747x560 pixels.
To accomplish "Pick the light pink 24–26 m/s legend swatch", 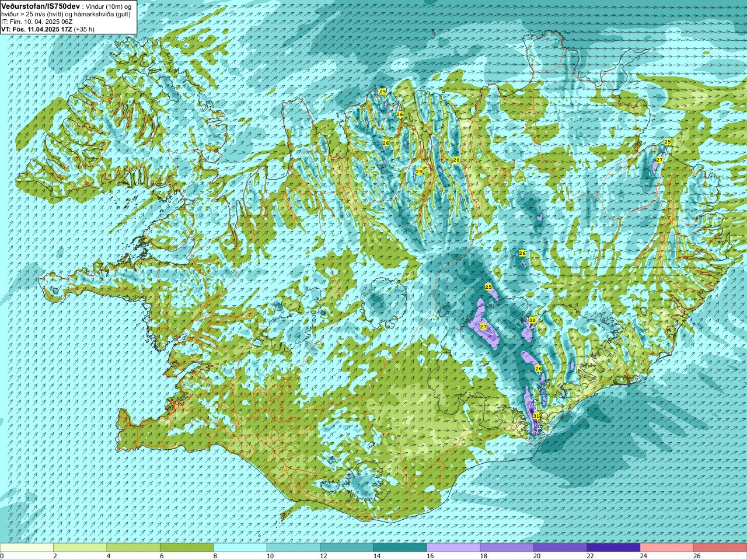I will 666,548.
